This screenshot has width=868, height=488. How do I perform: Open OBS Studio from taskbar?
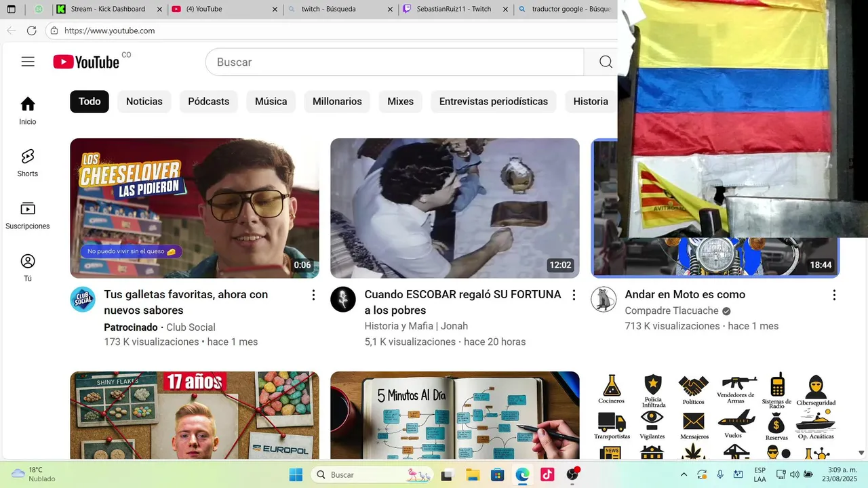click(573, 474)
